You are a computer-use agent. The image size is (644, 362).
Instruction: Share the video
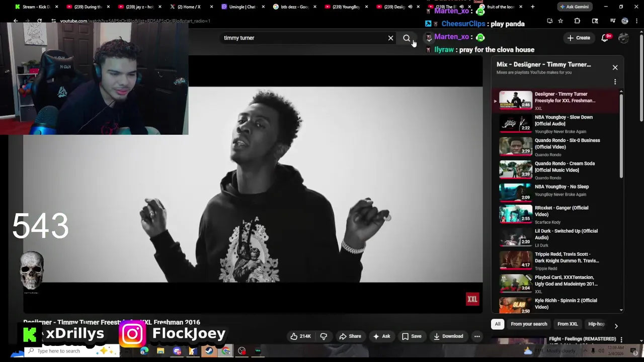tap(350, 336)
